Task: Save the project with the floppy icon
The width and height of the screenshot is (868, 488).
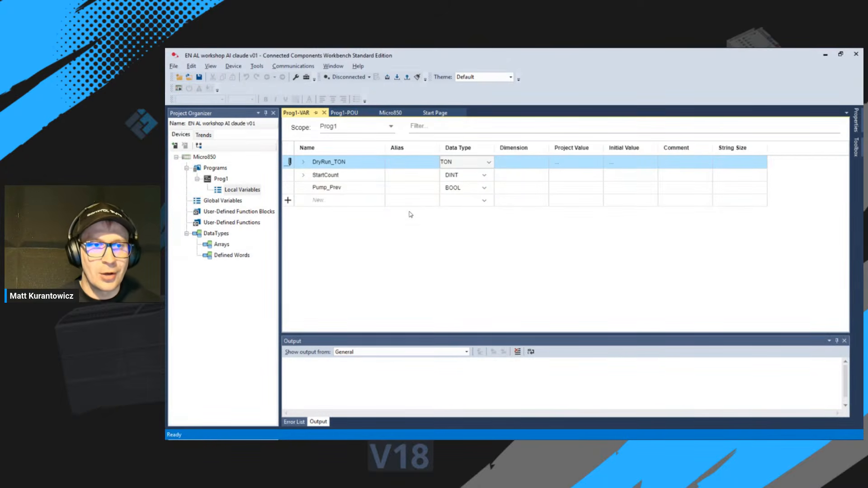Action: 199,77
